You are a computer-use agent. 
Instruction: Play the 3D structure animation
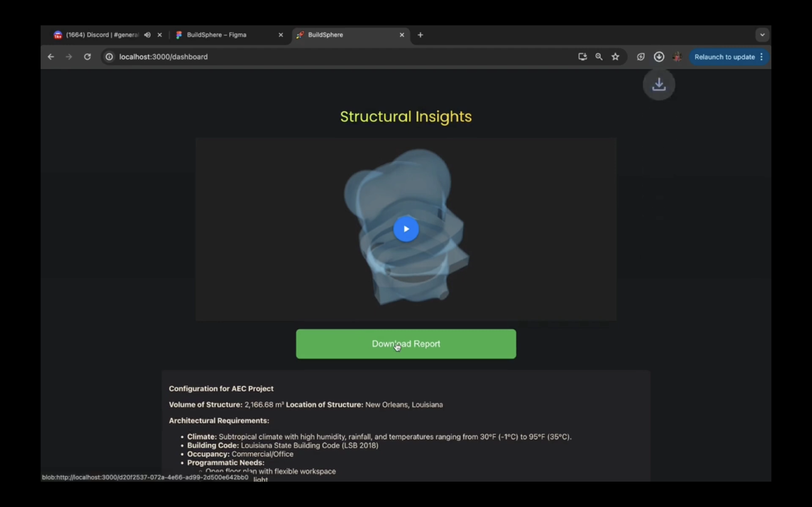pos(406,229)
